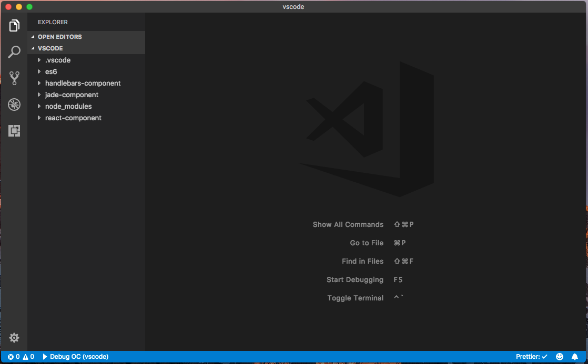Select the .vscode folder name
The width and height of the screenshot is (588, 364).
(58, 60)
